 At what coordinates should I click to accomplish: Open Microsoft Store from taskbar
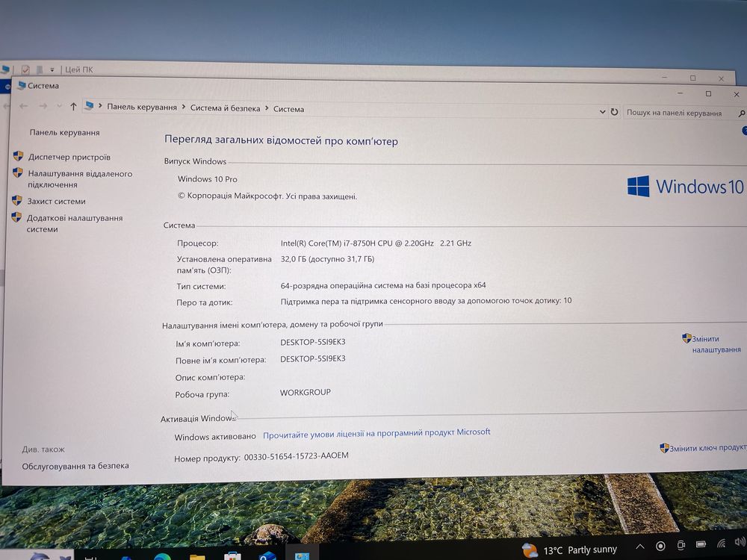tap(232, 556)
